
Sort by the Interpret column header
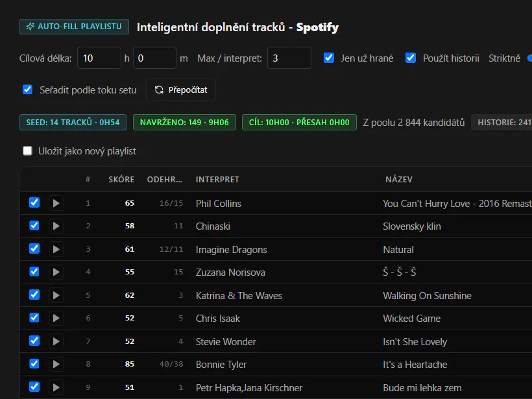pos(217,180)
